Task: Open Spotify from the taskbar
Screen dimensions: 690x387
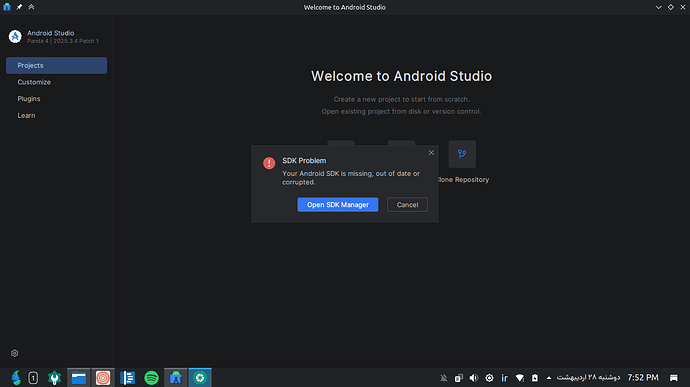Action: pos(151,378)
